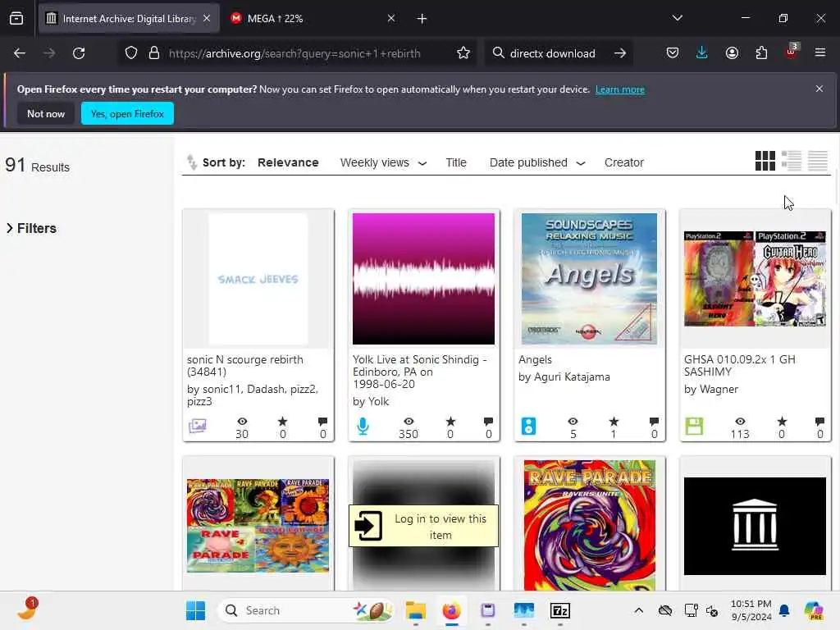This screenshot has width=840, height=630.
Task: Click the Guitar Hero PlayStation 2 thumbnail
Action: click(x=755, y=279)
